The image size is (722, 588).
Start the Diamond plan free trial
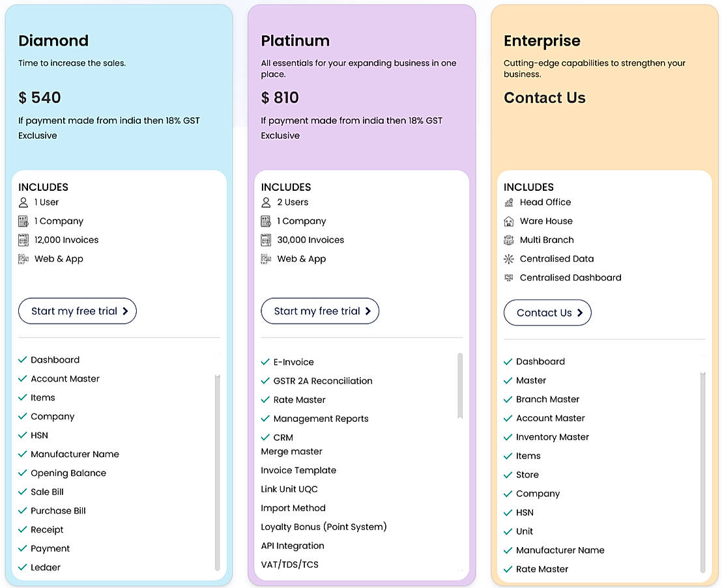(x=78, y=311)
